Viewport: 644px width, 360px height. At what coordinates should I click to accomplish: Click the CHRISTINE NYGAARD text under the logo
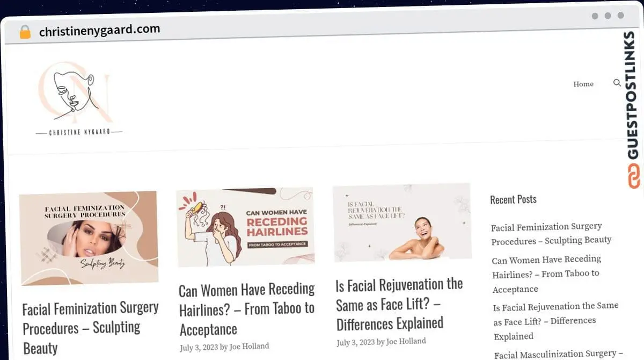pos(79,132)
